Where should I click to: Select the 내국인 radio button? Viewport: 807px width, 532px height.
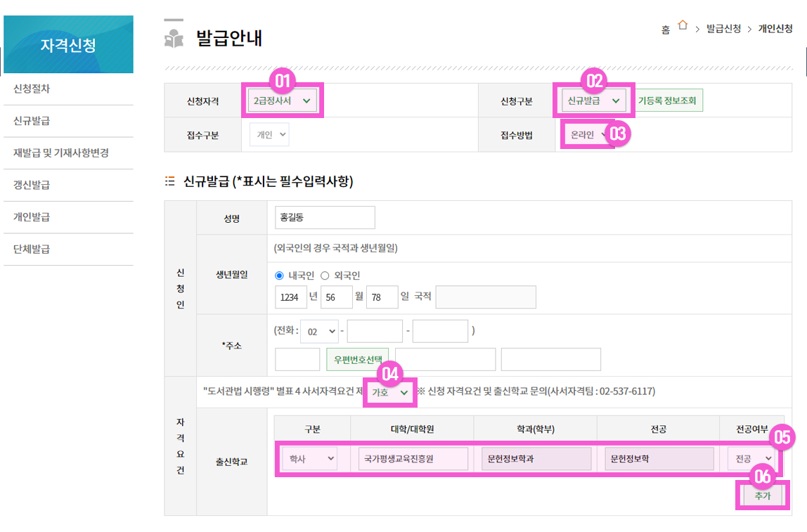click(x=279, y=275)
